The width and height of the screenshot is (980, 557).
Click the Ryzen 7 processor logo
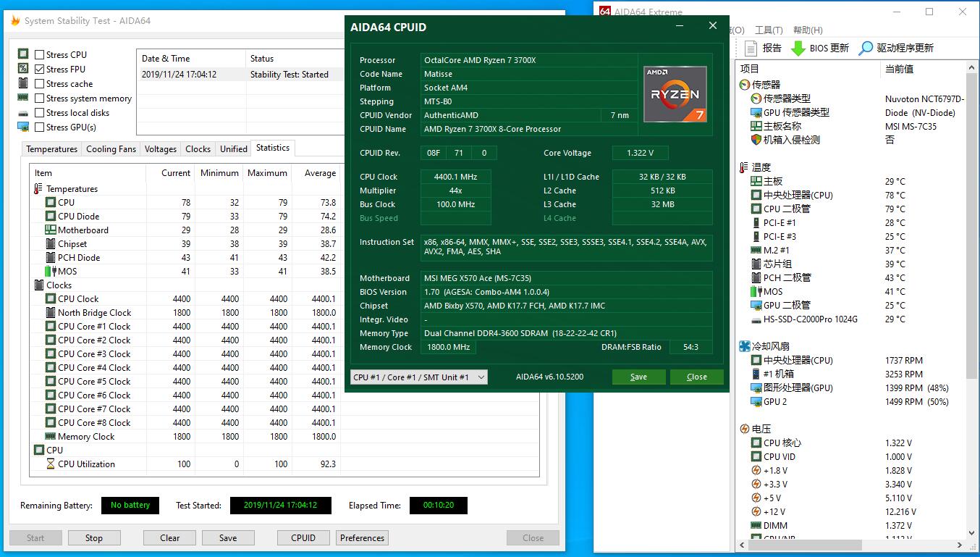point(675,94)
